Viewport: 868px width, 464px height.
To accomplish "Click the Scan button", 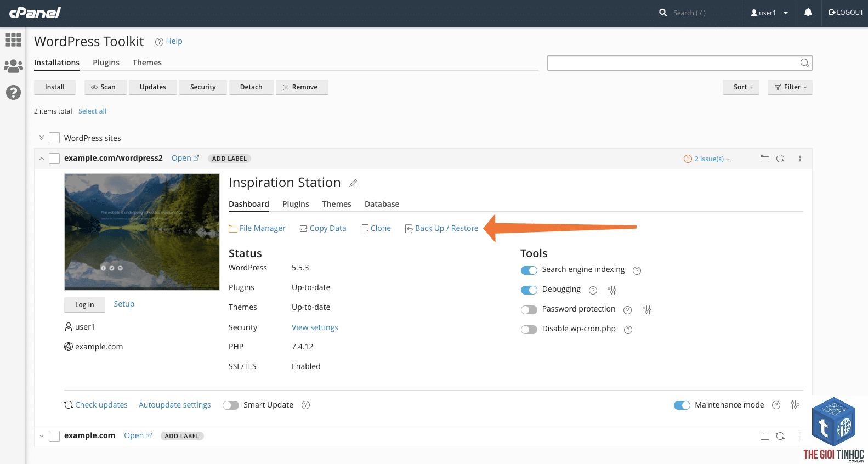I will (105, 87).
